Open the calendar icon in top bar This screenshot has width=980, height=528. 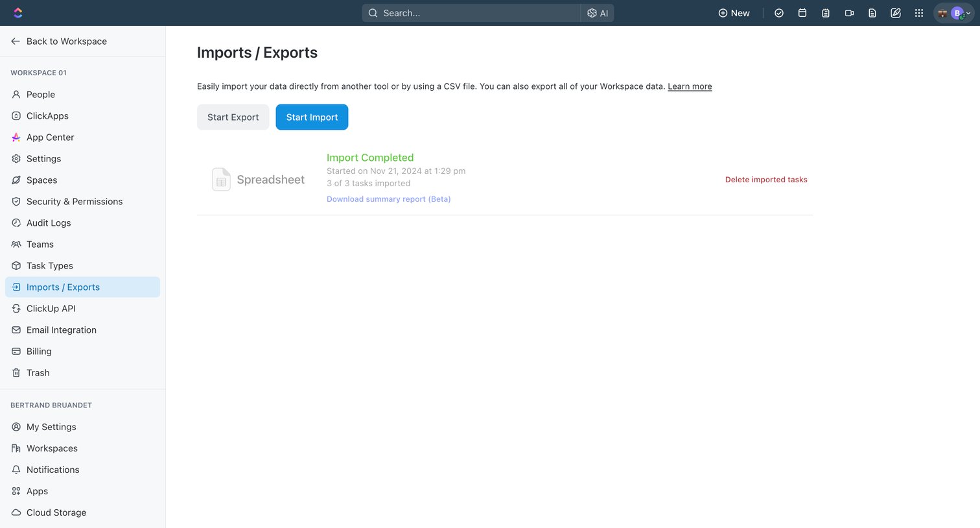point(802,13)
